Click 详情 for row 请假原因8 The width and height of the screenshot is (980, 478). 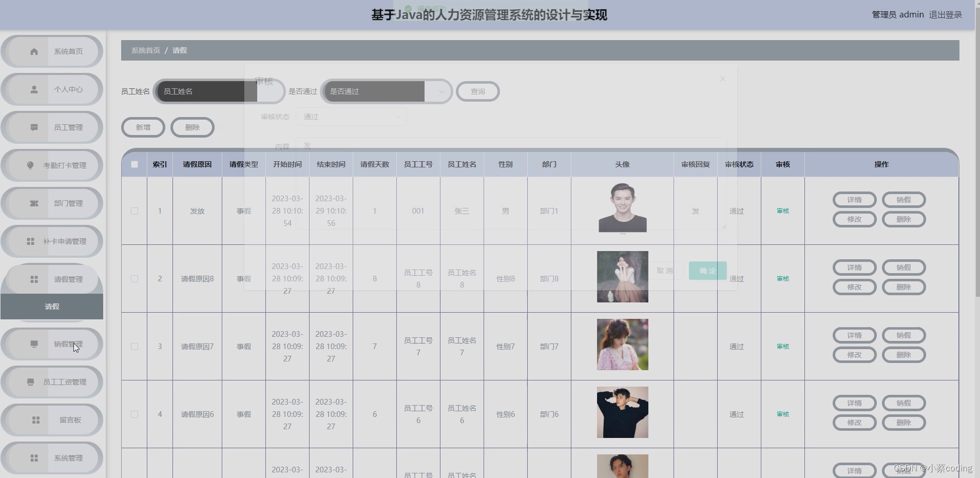(x=854, y=267)
